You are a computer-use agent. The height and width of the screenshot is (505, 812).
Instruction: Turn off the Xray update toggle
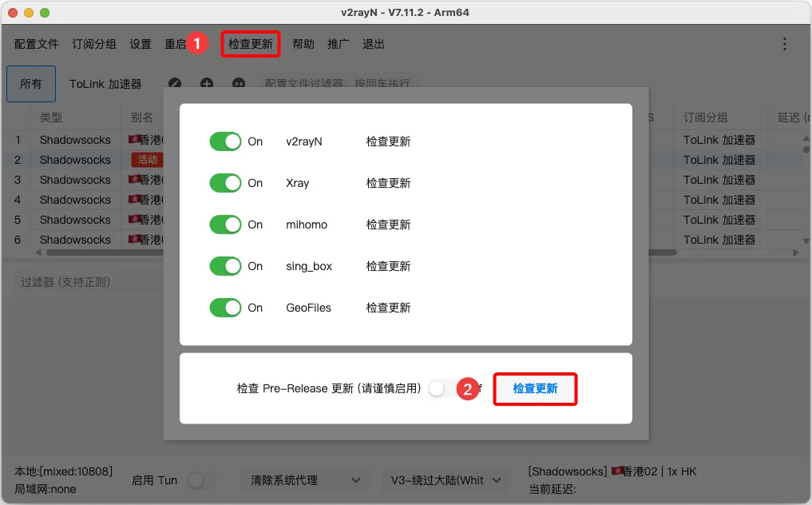coord(225,183)
